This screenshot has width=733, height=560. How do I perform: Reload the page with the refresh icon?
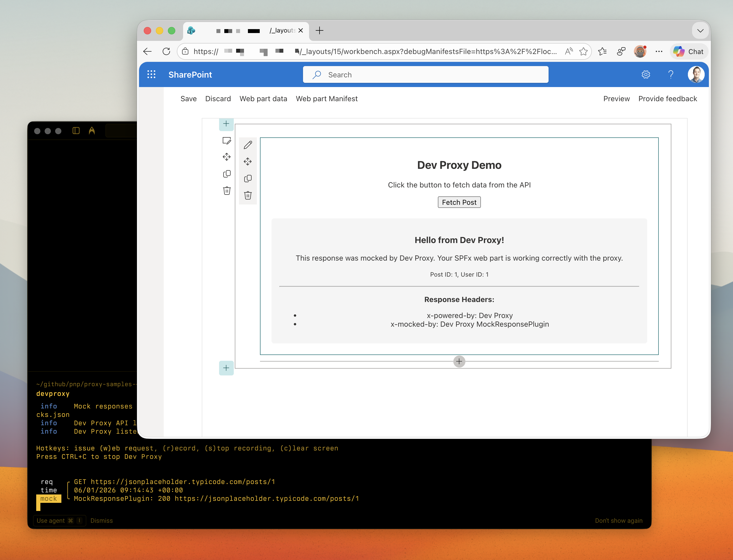click(x=166, y=51)
